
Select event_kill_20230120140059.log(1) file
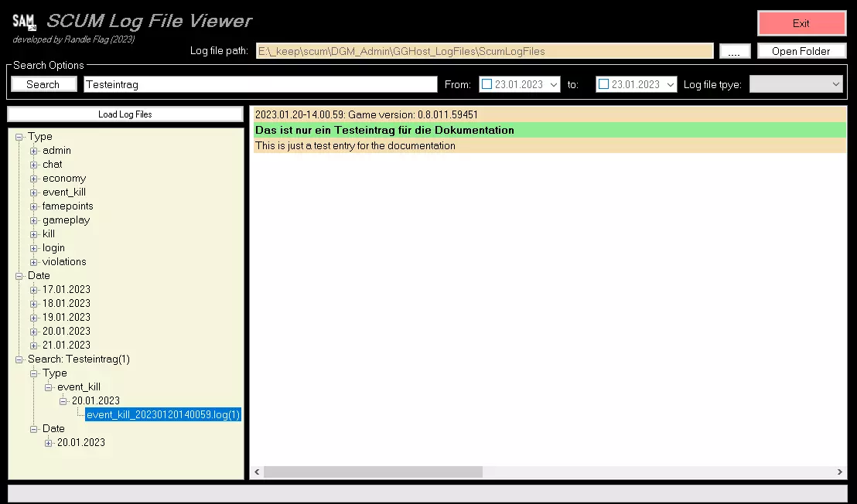[x=163, y=415]
